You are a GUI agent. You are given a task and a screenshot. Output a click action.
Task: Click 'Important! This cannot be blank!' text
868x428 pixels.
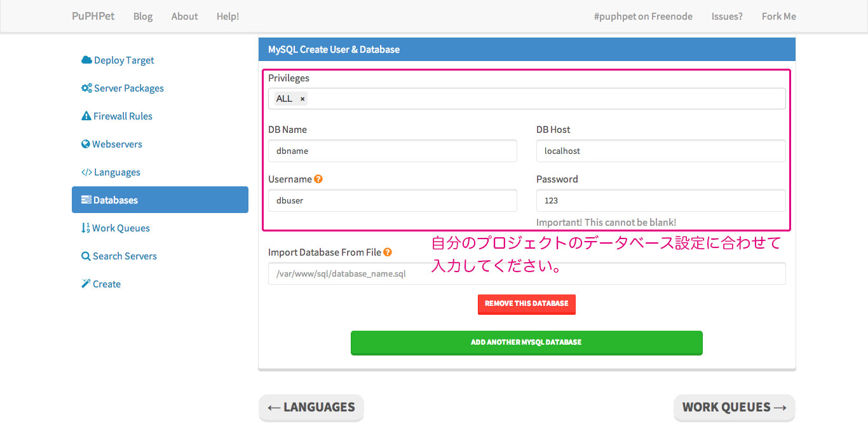(606, 223)
